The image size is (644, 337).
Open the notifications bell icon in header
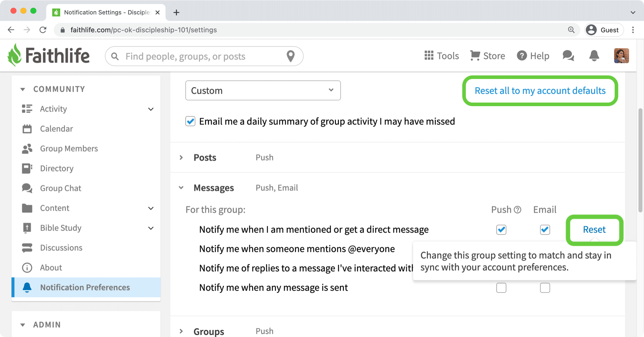[x=594, y=56]
